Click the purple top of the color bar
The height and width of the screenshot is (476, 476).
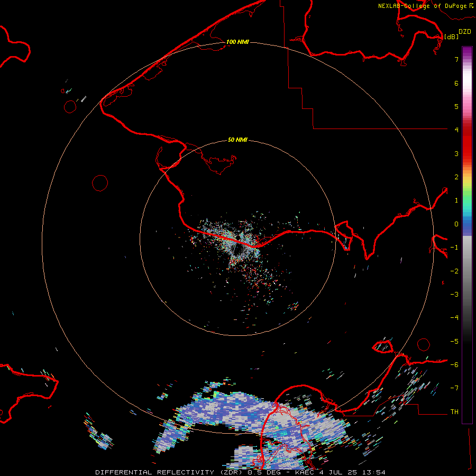click(467, 51)
